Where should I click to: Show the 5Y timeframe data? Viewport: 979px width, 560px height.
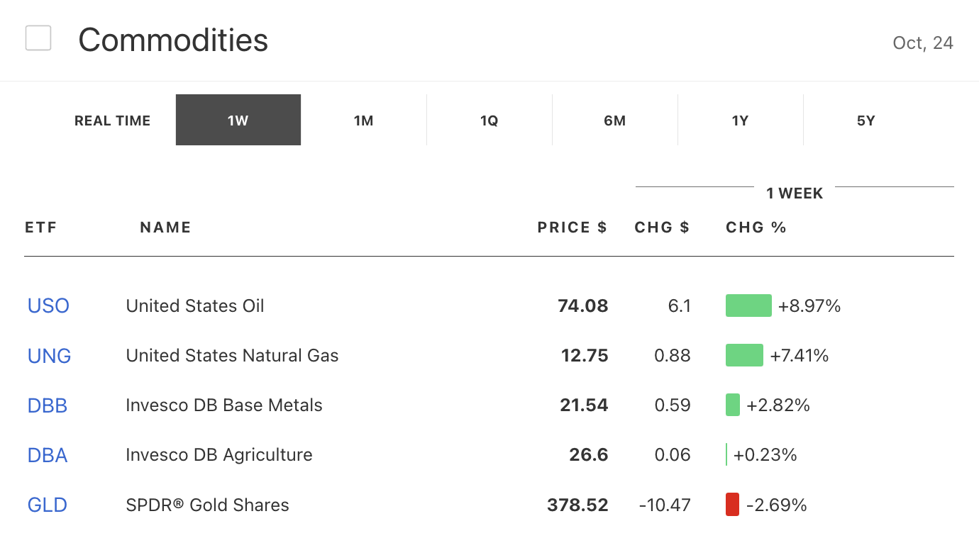866,121
